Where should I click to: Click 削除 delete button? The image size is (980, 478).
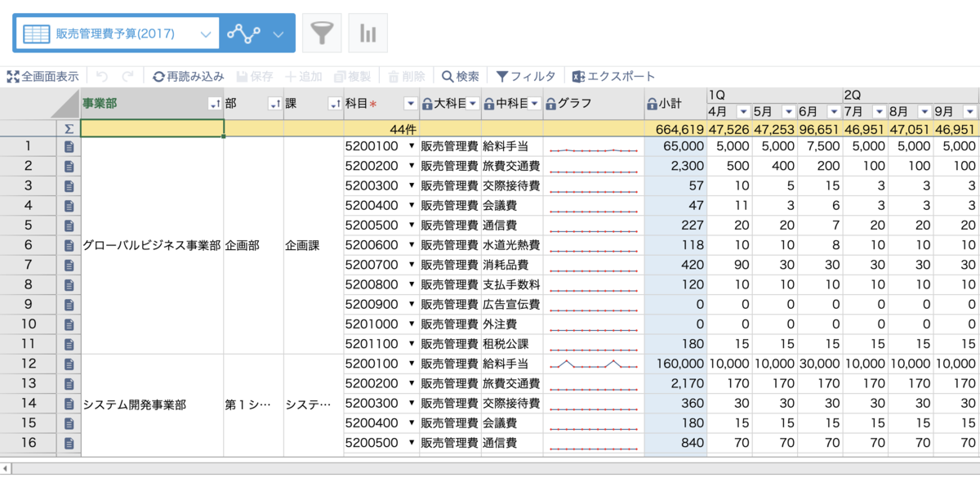(406, 76)
